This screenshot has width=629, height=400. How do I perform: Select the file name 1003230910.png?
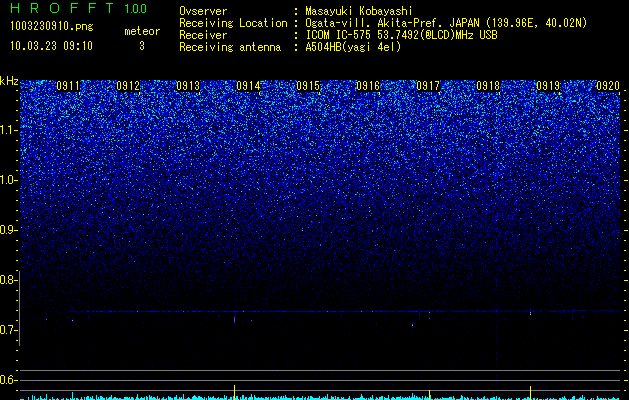click(52, 26)
